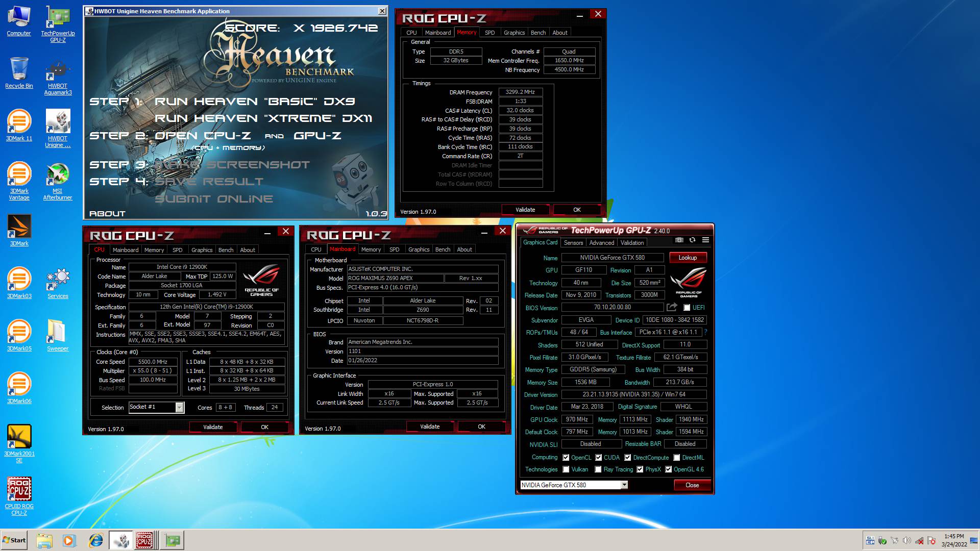Open the Socket #1 selection dropdown
This screenshot has width=980, height=551.
pos(156,407)
